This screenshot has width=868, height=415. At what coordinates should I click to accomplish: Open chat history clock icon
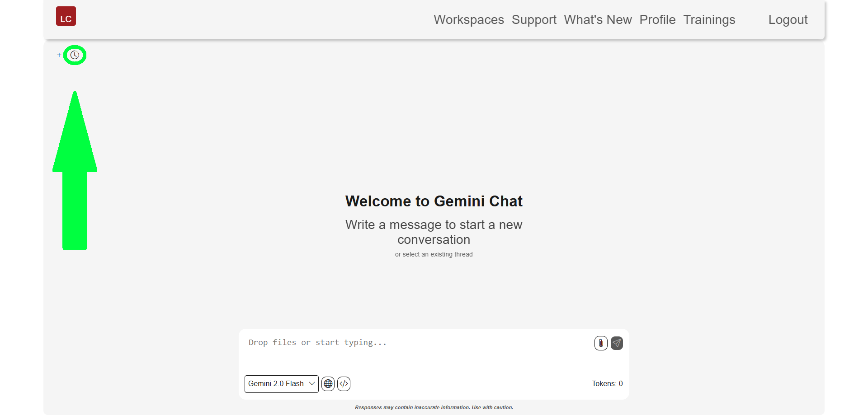tap(75, 55)
